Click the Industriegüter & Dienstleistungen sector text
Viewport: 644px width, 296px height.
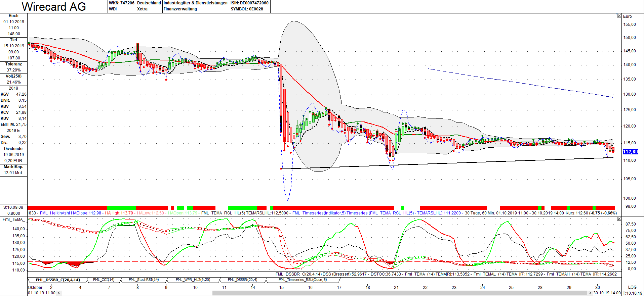click(196, 3)
